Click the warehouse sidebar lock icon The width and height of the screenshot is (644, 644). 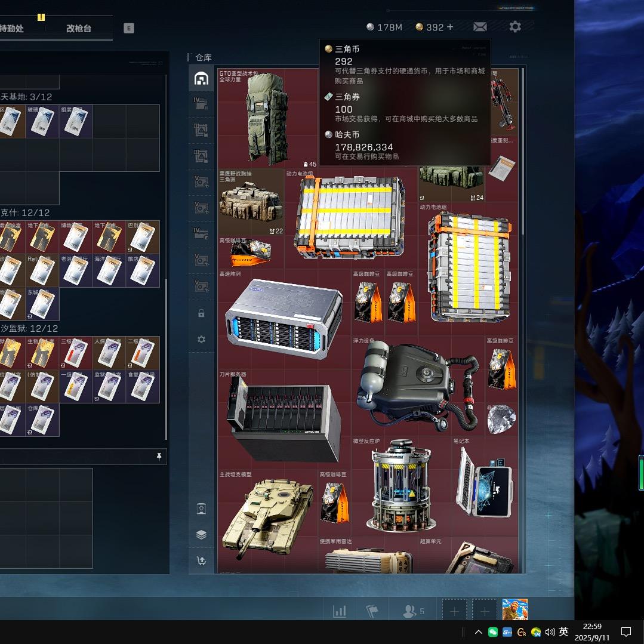(x=201, y=313)
